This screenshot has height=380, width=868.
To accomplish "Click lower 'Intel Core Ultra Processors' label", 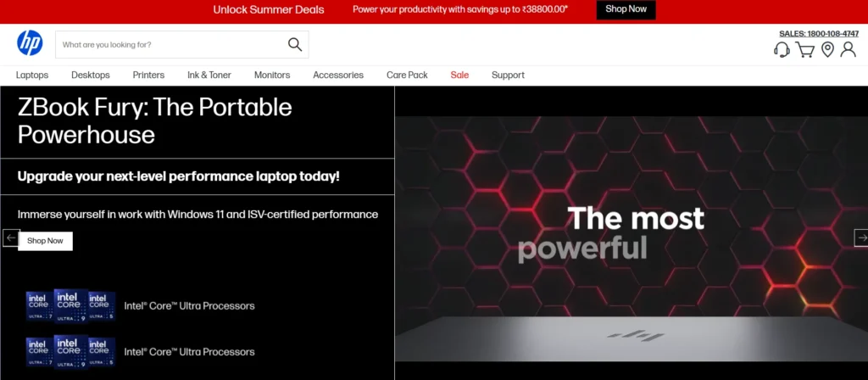I will [x=189, y=352].
